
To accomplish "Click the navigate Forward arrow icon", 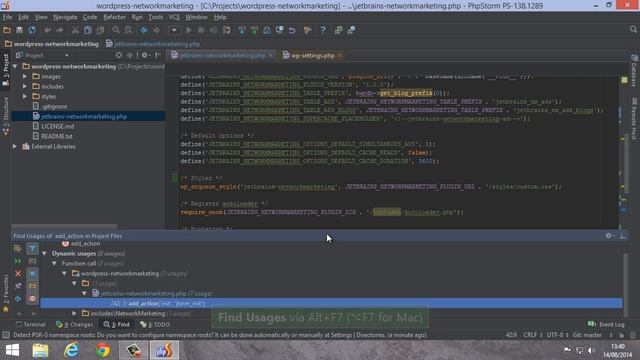I will pyautogui.click(x=156, y=30).
